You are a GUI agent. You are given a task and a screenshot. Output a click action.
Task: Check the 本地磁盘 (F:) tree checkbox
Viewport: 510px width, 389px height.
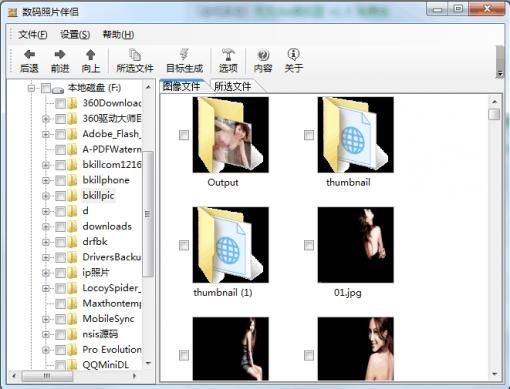point(46,88)
